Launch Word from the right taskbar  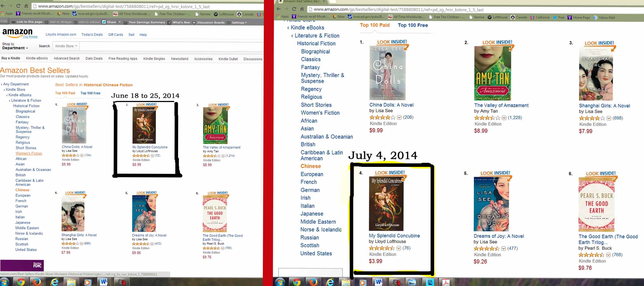click(379, 282)
